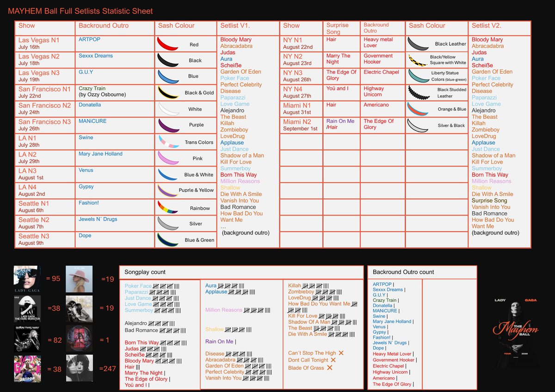Select the Born This Way album cover thumbnail
This screenshot has height=392, width=555.
27,338
